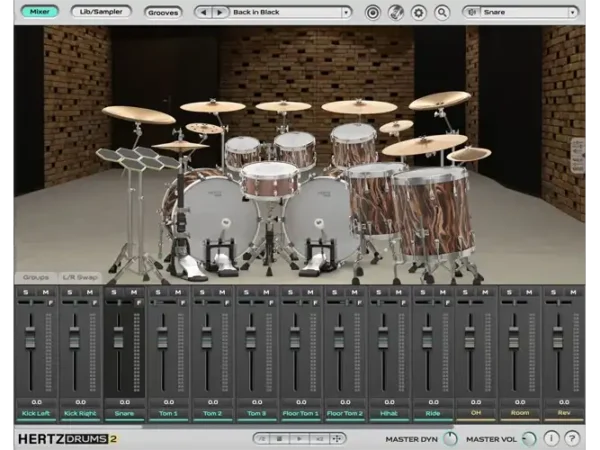Click the ride cymbal
Viewport: 600px width, 450px height.
tap(425, 145)
